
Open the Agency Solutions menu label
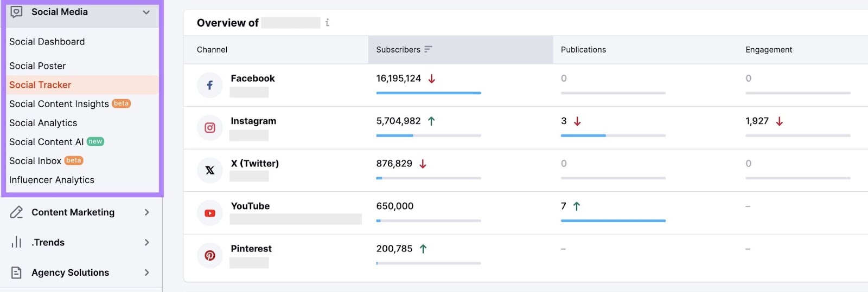coord(71,272)
